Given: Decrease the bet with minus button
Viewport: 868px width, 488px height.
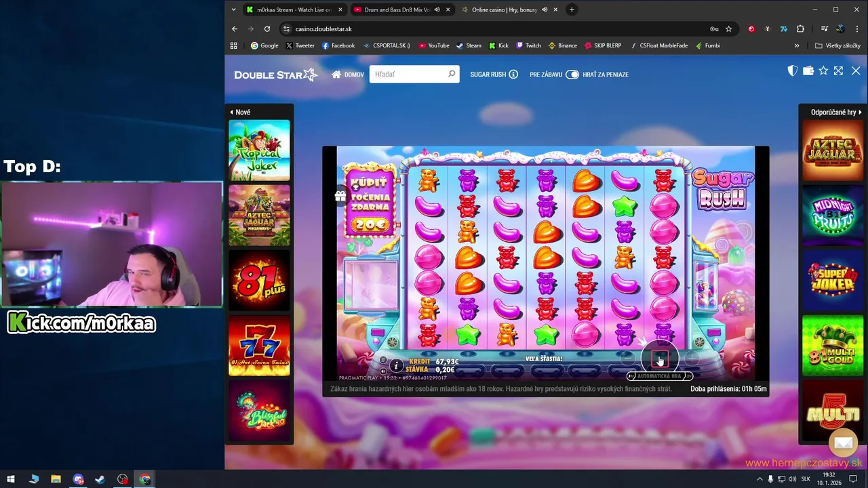Looking at the screenshot, I should click(628, 357).
